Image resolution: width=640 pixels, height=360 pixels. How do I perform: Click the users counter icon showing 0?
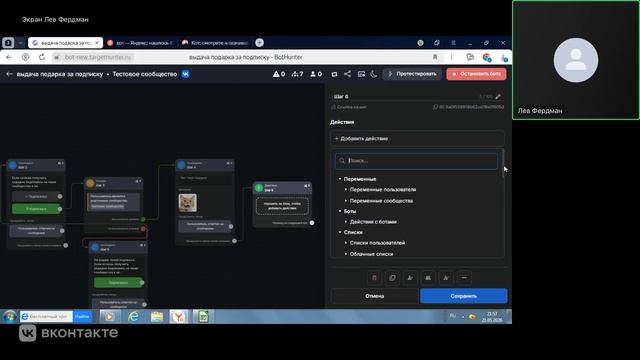click(316, 74)
